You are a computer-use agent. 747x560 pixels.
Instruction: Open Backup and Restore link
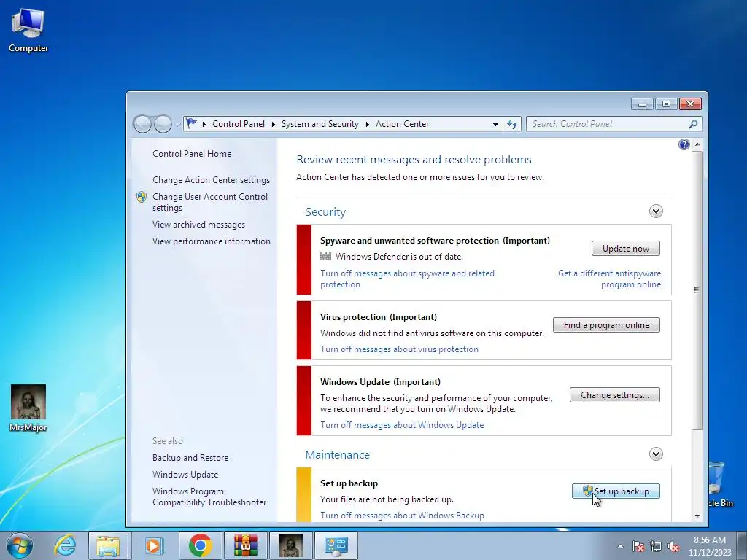tap(190, 458)
